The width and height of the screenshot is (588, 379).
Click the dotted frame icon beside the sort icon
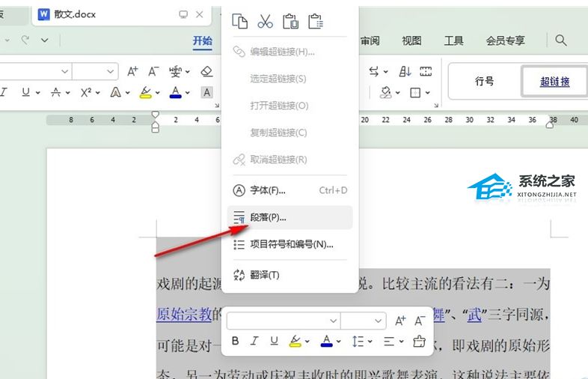tap(426, 71)
